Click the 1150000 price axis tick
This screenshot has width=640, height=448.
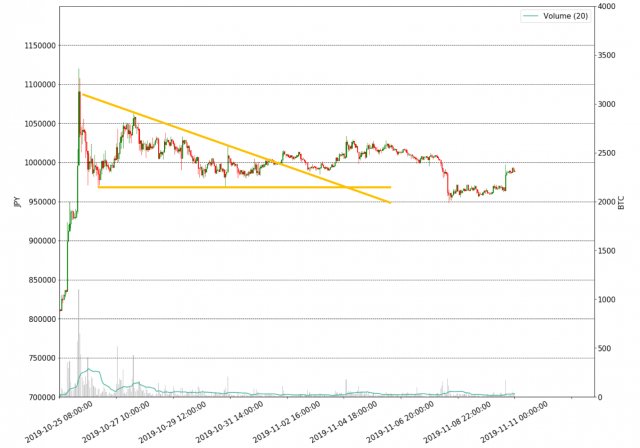click(35, 46)
